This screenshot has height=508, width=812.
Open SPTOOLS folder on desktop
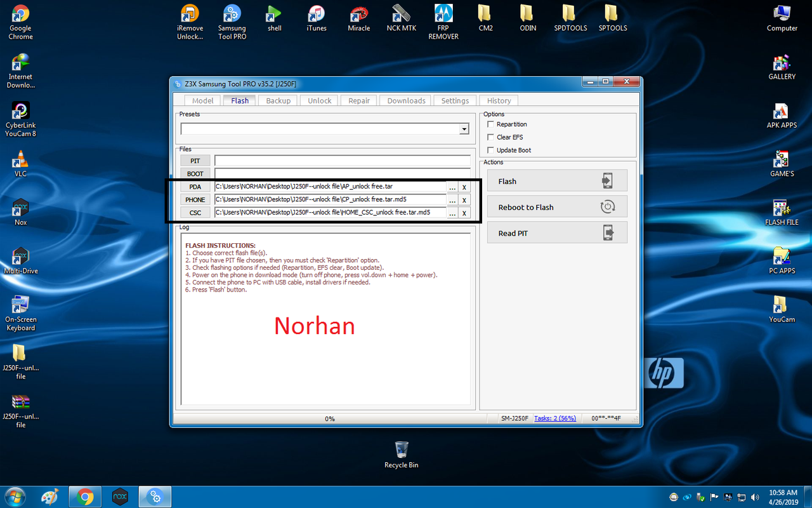pyautogui.click(x=612, y=18)
